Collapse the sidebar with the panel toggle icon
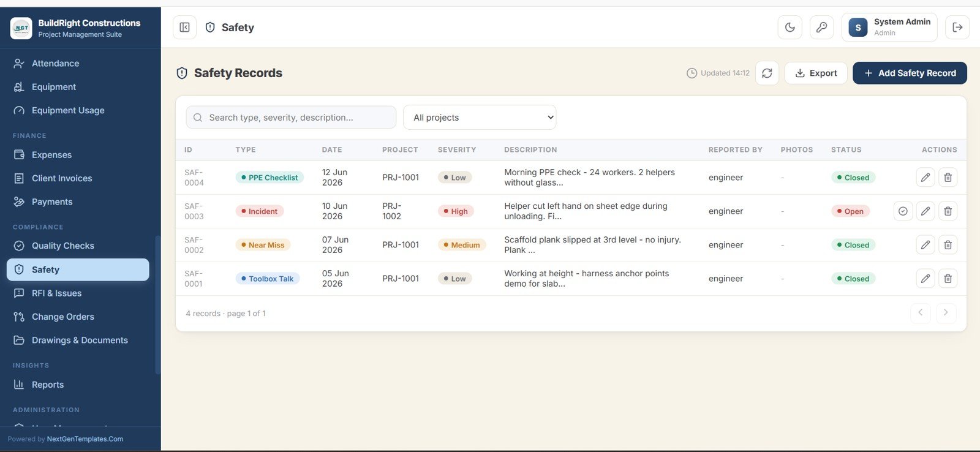Viewport: 980px width, 452px height. pos(184,28)
